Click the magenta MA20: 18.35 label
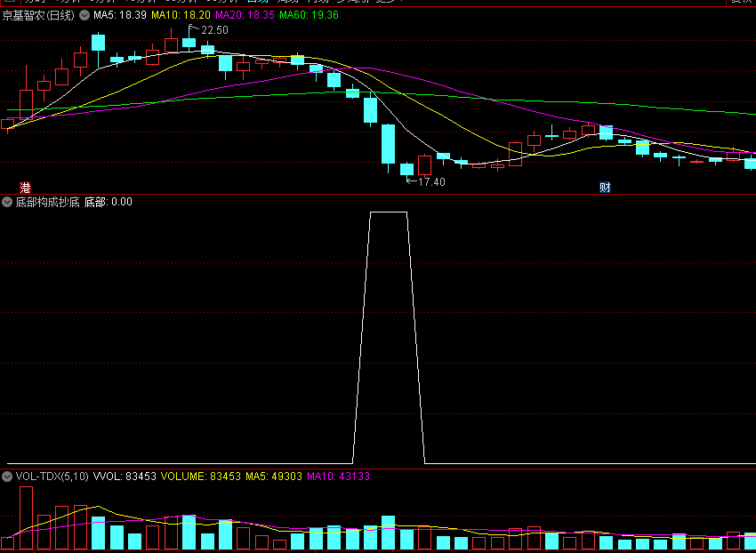 (245, 15)
